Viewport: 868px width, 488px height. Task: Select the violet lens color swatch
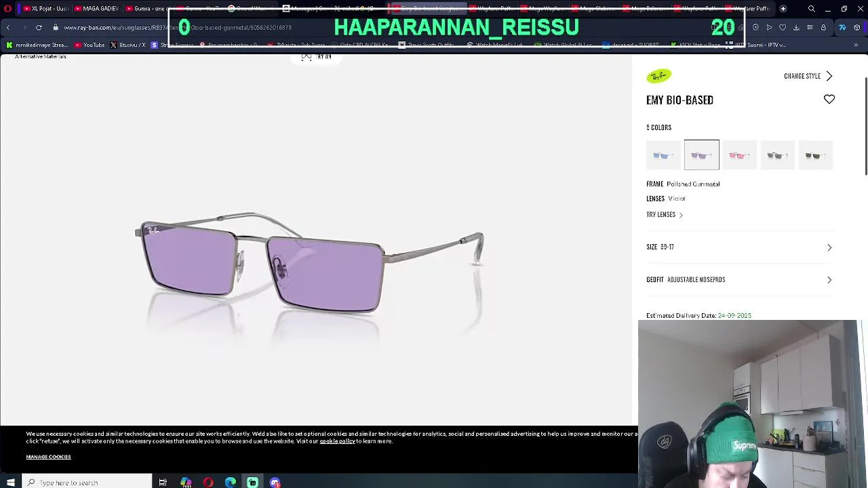[x=701, y=155]
